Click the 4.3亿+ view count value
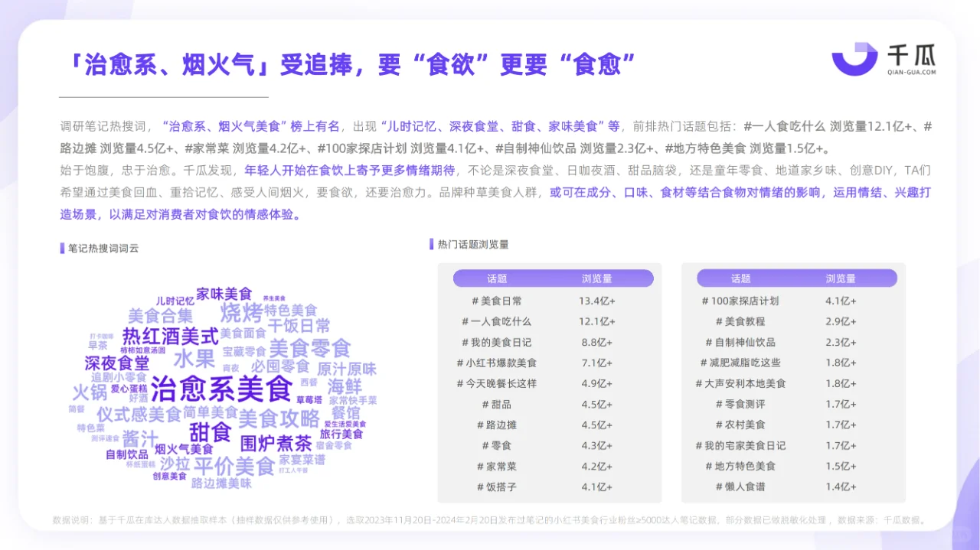 coord(597,445)
